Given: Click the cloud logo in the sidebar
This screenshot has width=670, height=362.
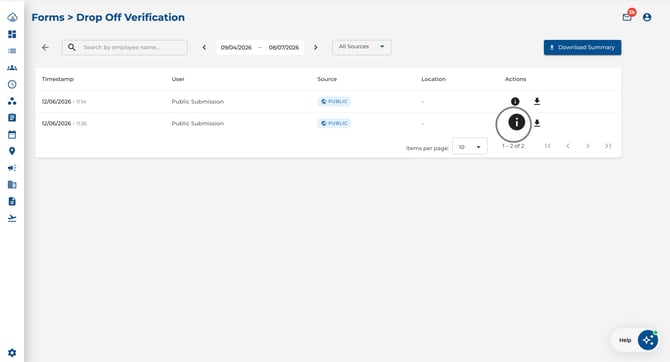Looking at the screenshot, I should (x=12, y=18).
